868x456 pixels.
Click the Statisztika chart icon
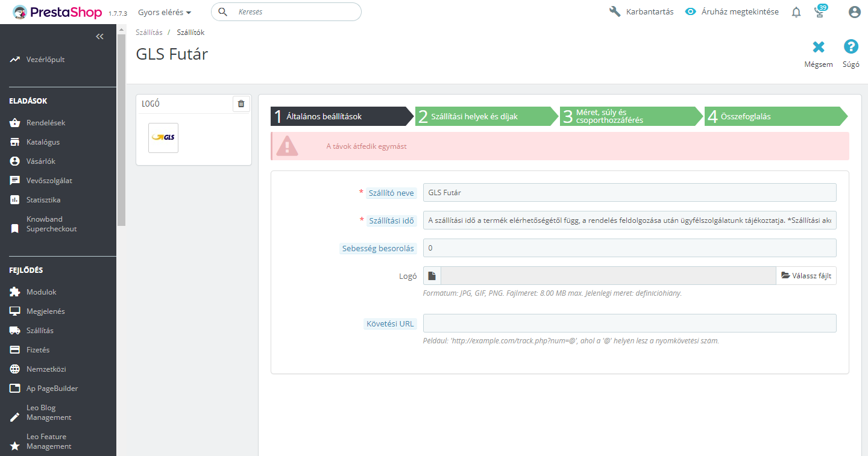point(14,200)
